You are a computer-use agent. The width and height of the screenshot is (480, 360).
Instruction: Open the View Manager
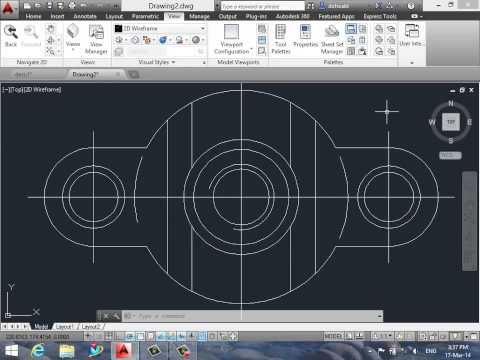click(96, 39)
